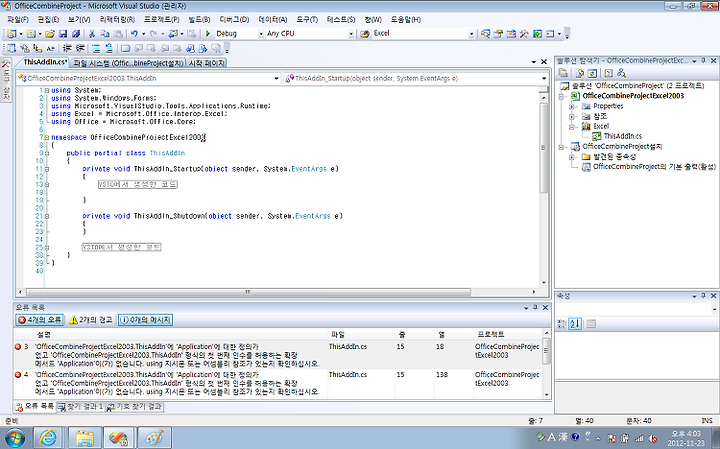Switch to the 파일 시스템 editor tab
The width and height of the screenshot is (720, 449).
pyautogui.click(x=128, y=63)
